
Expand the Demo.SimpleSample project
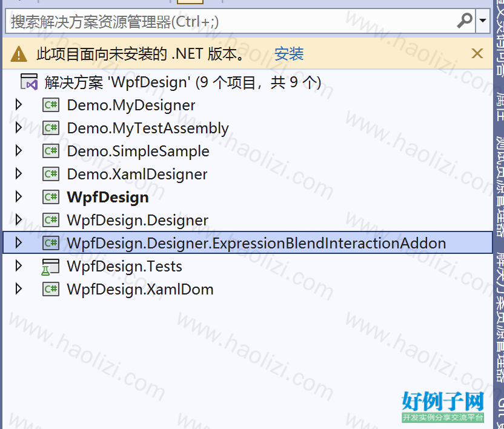click(x=18, y=150)
